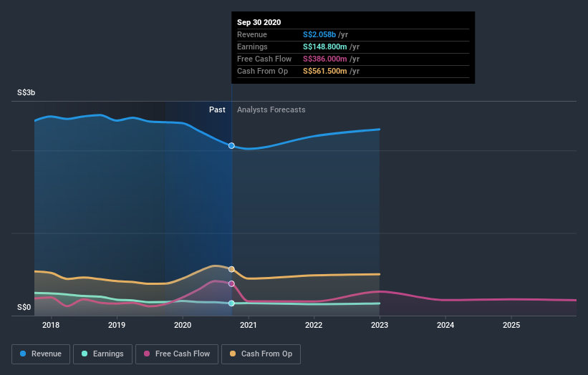Click the Free Cash Flow pink data point
The width and height of the screenshot is (588, 375).
click(x=231, y=283)
